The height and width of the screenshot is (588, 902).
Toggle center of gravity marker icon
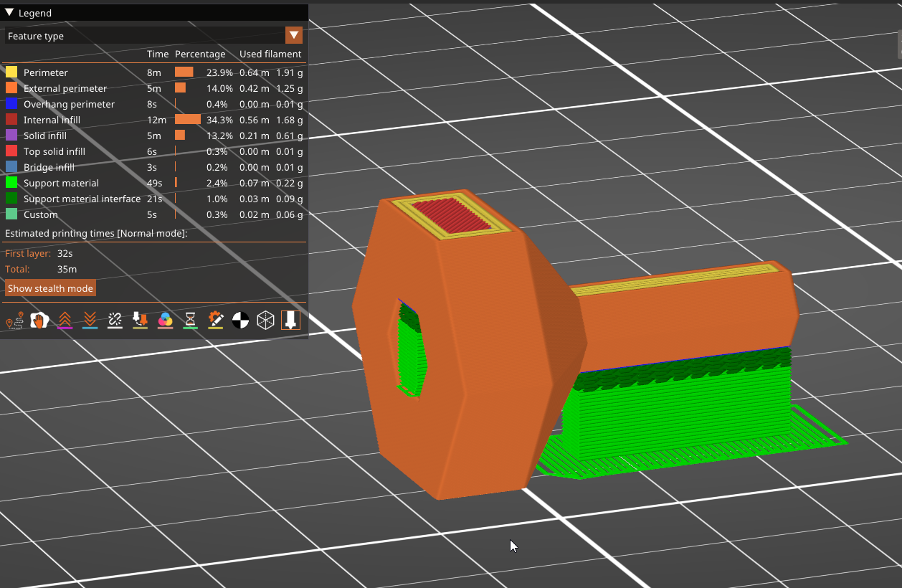pyautogui.click(x=240, y=321)
